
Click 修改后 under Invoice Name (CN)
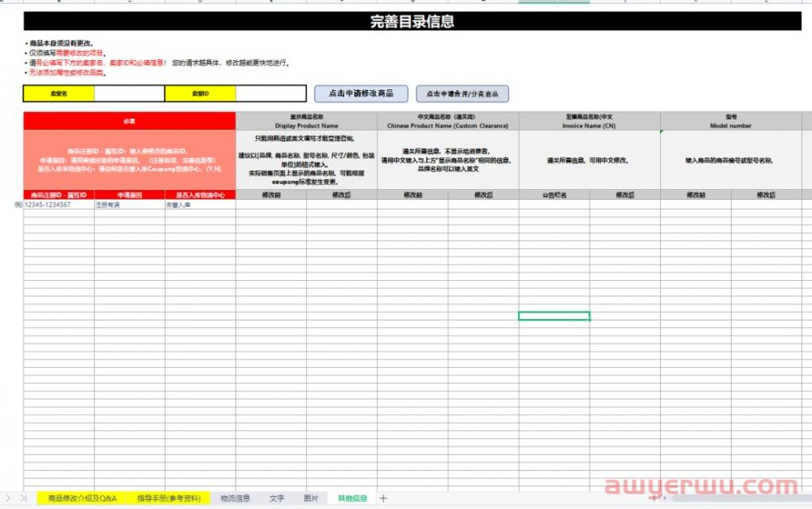coord(625,195)
